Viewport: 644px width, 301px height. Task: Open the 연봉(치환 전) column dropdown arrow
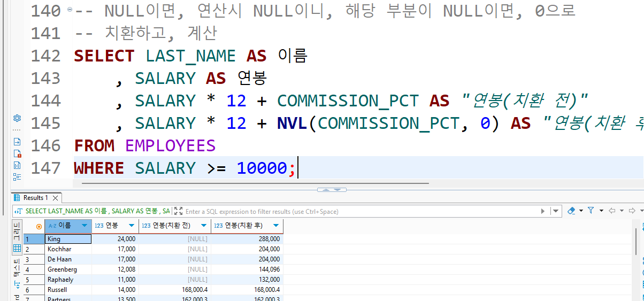[203, 226]
